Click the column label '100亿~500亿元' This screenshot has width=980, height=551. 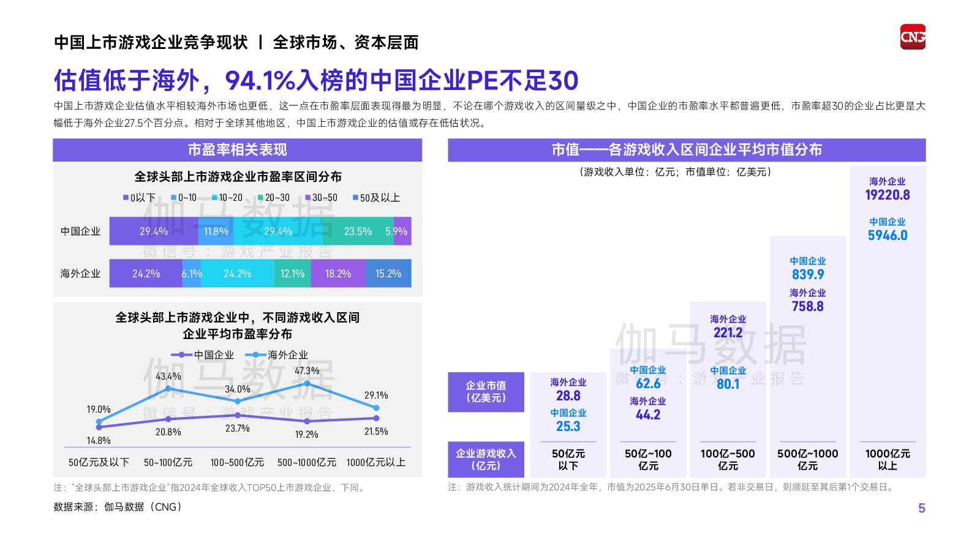[x=728, y=460]
